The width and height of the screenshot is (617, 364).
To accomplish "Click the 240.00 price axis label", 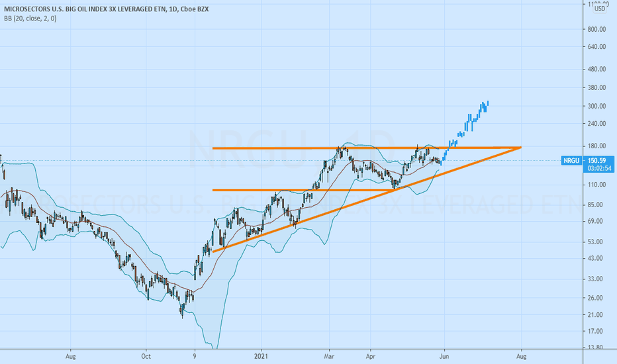I will click(x=596, y=124).
